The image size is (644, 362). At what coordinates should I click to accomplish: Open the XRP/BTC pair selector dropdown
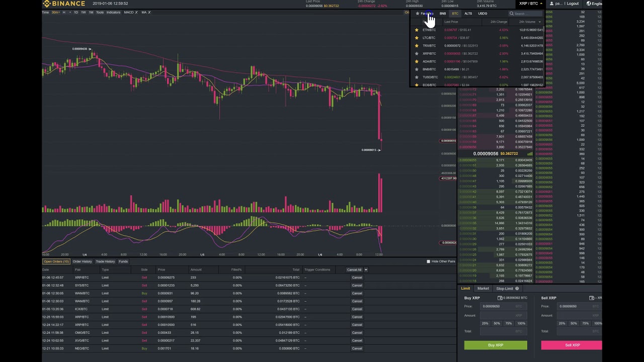531,4
